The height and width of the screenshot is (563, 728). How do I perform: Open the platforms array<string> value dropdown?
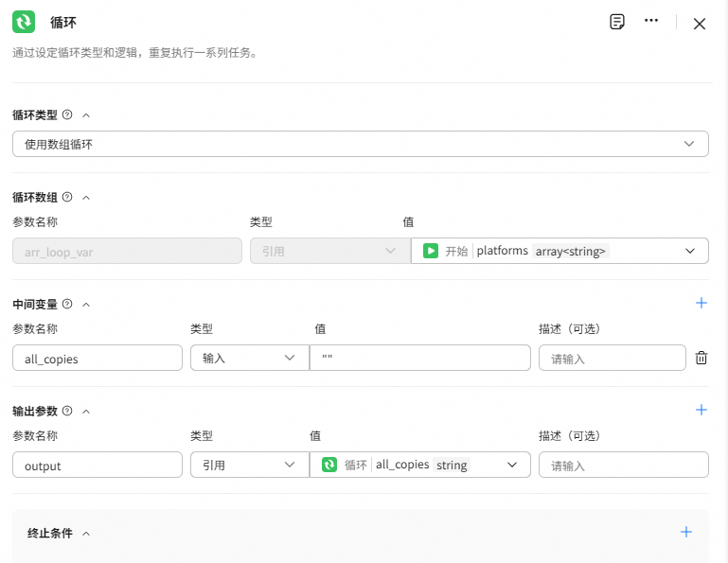559,251
